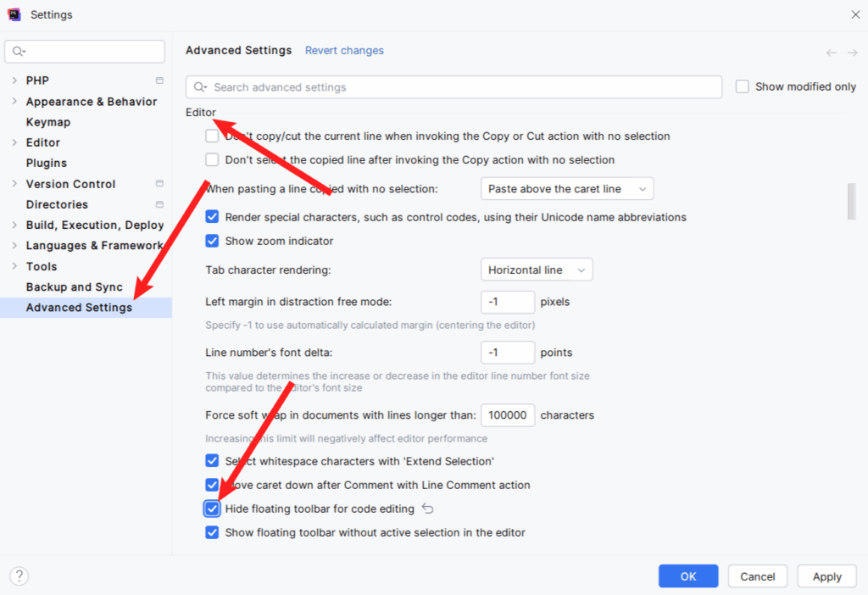Select Appearance & Behavior in settings tree
Screen dimensions: 868x595
pos(92,102)
